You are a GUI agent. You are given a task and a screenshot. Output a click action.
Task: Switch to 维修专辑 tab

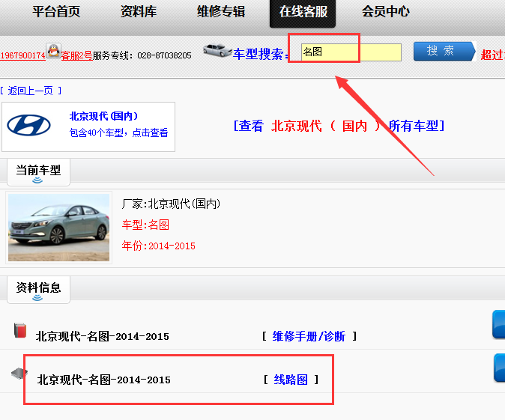click(x=221, y=11)
